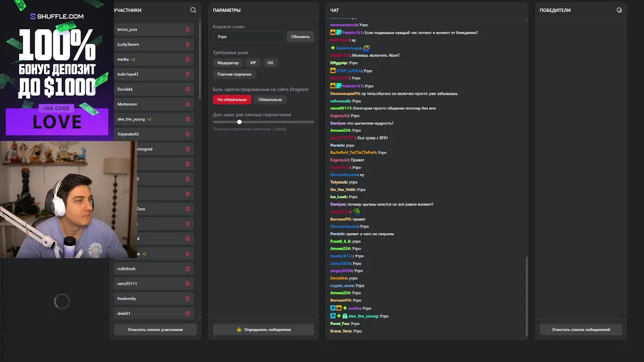Image resolution: width=644 pixels, height=362 pixels.
Task: Delete me4ta from participants list
Action: [188, 59]
